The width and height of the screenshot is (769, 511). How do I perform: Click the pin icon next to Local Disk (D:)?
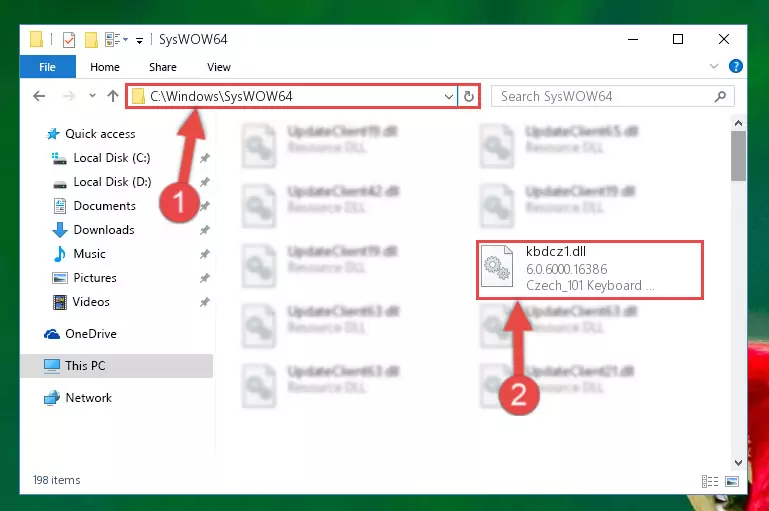[205, 182]
